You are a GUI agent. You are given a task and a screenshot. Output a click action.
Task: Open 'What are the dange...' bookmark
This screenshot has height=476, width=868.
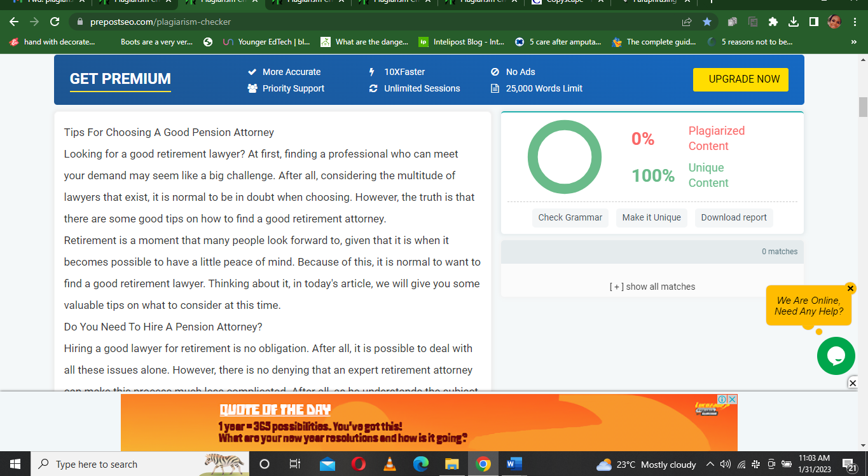coord(364,42)
